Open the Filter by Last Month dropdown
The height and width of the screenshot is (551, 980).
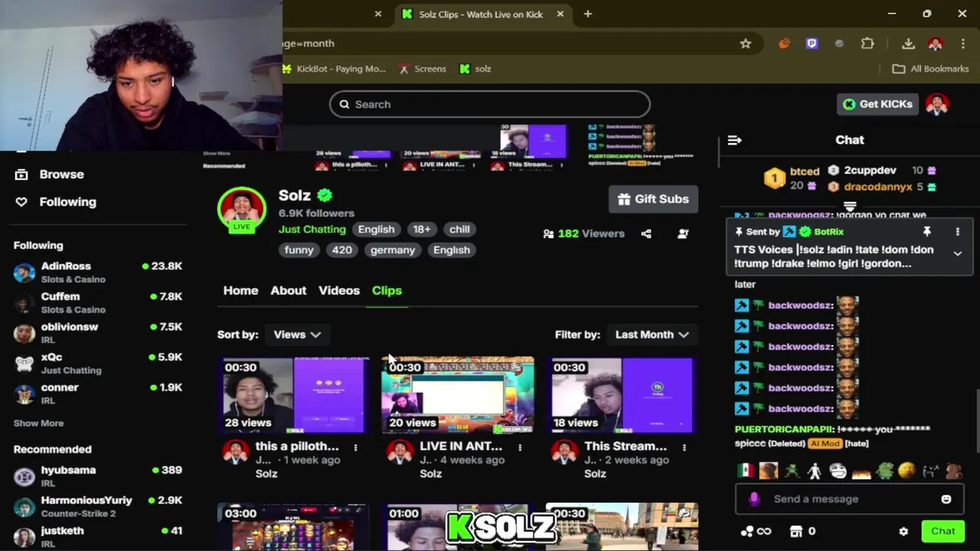[x=652, y=334]
